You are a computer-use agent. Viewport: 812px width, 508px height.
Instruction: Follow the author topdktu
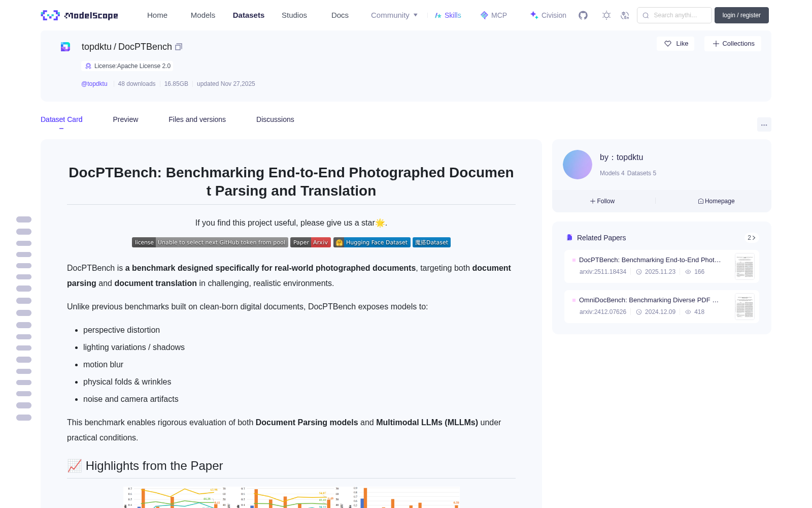602,201
